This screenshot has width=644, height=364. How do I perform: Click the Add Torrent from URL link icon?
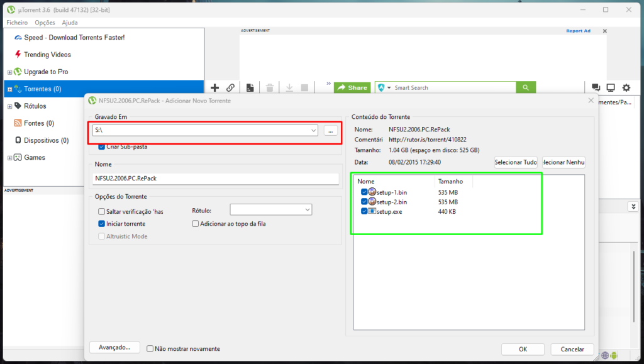point(230,87)
